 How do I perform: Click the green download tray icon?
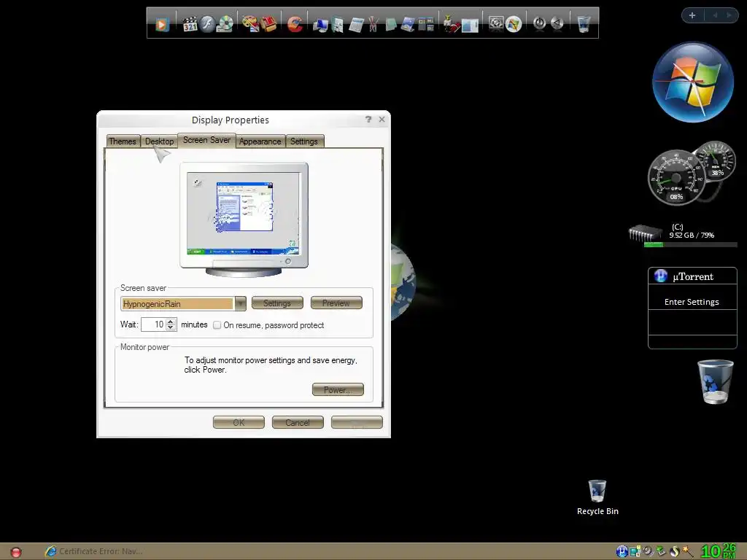[661, 551]
